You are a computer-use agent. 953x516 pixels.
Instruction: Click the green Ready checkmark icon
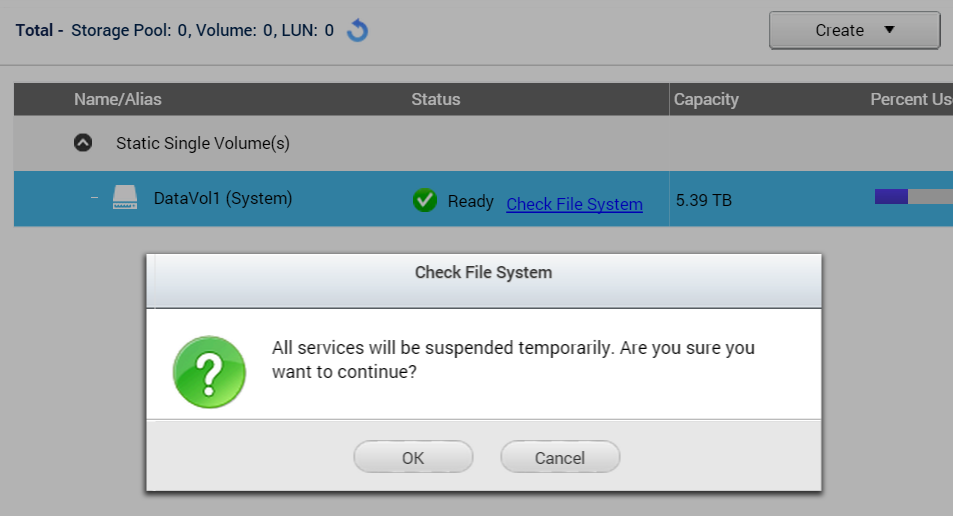(424, 200)
